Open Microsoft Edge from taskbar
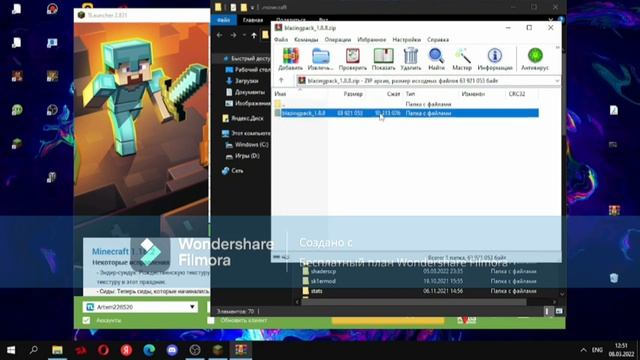This screenshot has height=360, width=640. (149, 350)
